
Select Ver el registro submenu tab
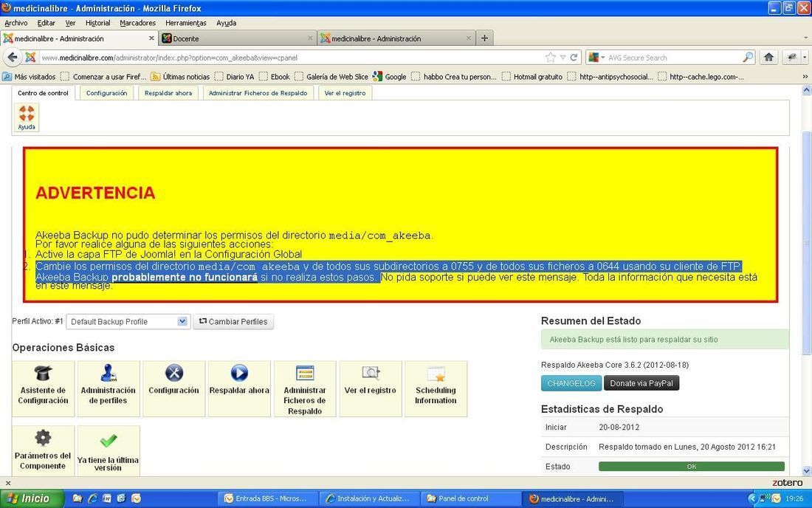click(345, 93)
